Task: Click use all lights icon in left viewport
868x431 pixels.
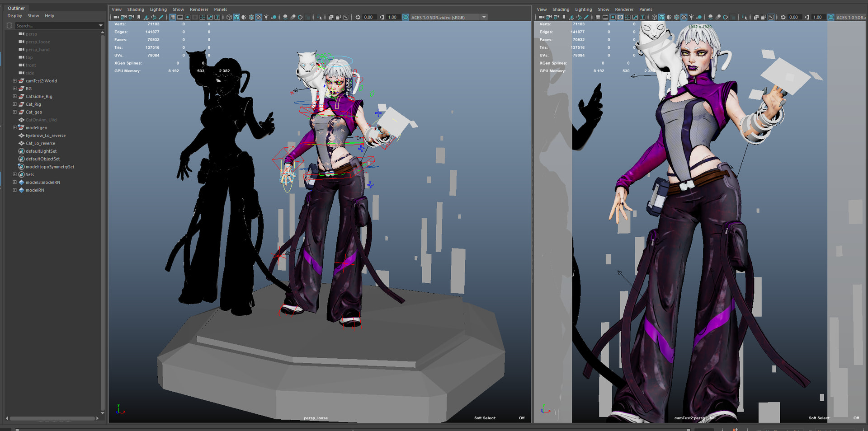Action: click(266, 17)
